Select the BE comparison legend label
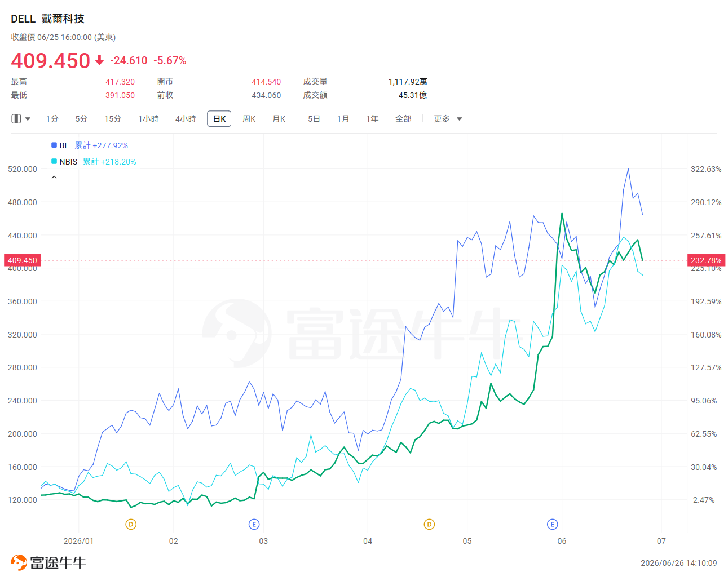 click(x=64, y=145)
